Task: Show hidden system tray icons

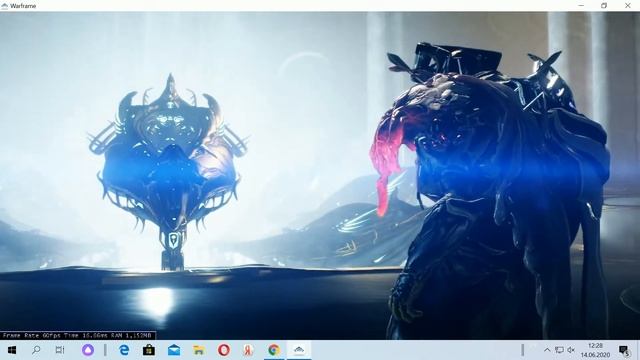Action: [x=547, y=350]
